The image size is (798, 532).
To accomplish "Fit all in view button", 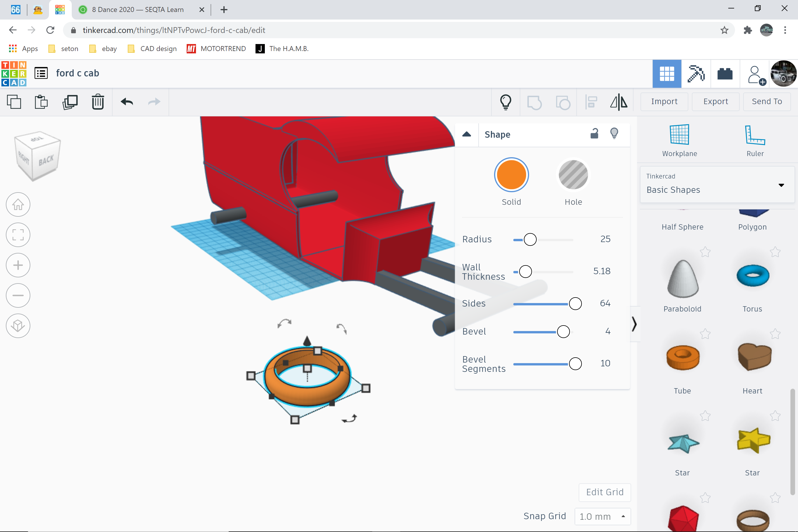I will coord(18,235).
